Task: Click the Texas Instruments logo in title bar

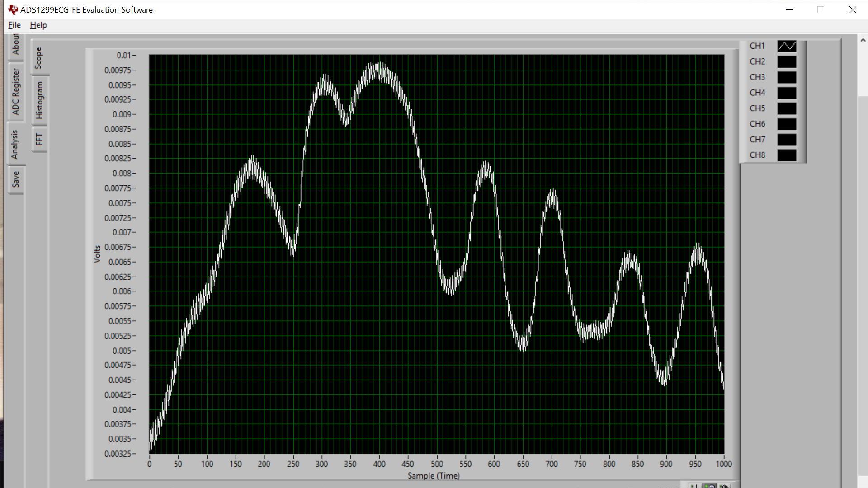Action: 13,9
